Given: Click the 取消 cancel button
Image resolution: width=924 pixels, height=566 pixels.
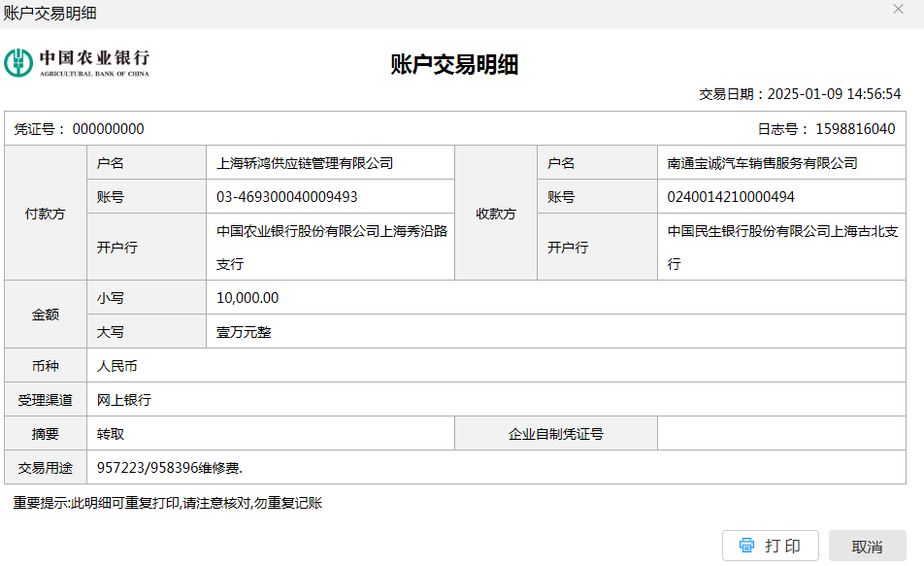Looking at the screenshot, I should [x=867, y=547].
